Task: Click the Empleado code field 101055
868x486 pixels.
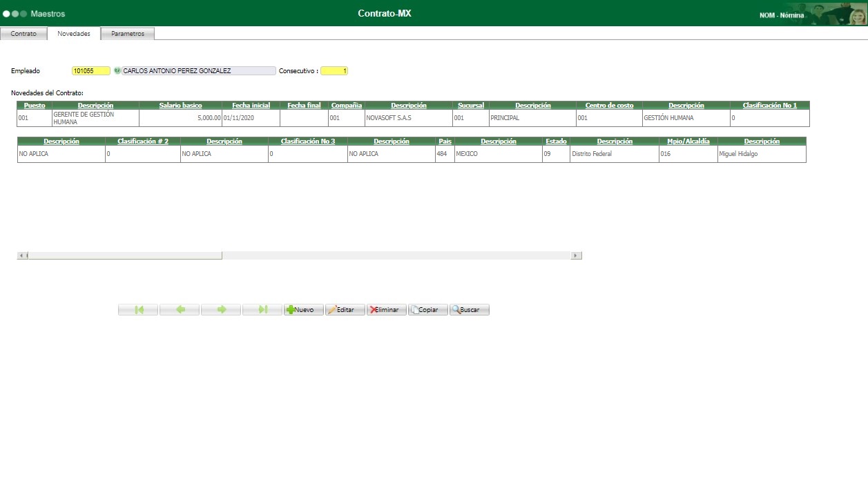Action: pyautogui.click(x=91, y=70)
